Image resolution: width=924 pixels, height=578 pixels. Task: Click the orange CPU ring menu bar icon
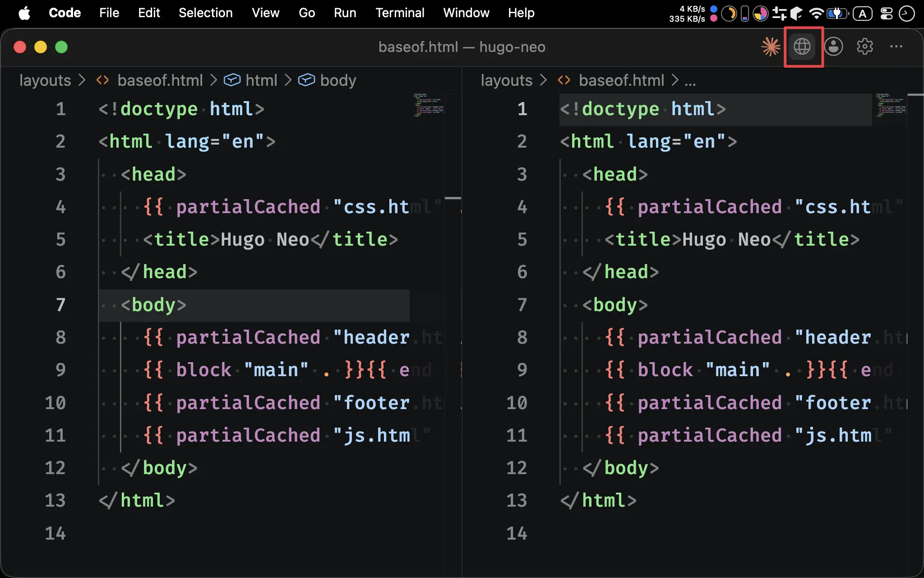[x=729, y=14]
